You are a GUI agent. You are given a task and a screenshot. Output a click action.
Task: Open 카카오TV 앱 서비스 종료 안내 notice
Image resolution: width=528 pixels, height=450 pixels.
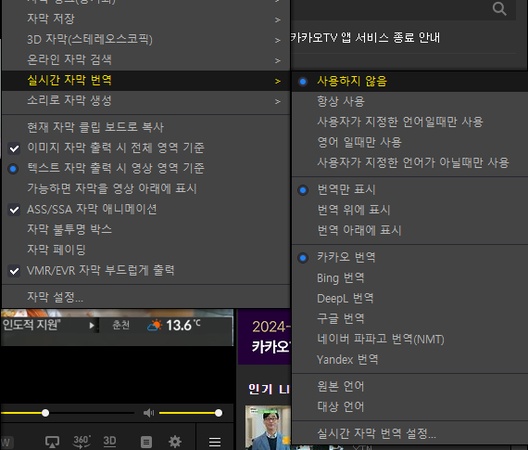(365, 37)
